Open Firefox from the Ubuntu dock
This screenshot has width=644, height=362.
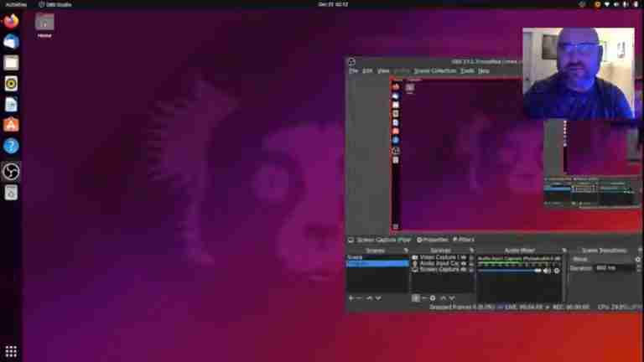point(11,20)
